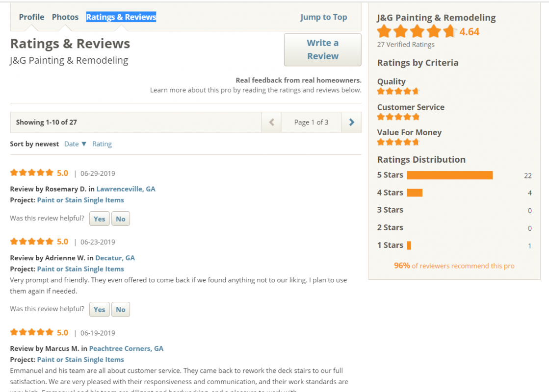The width and height of the screenshot is (549, 392).
Task: Click No under Adrienne W.'s review
Action: pos(120,310)
